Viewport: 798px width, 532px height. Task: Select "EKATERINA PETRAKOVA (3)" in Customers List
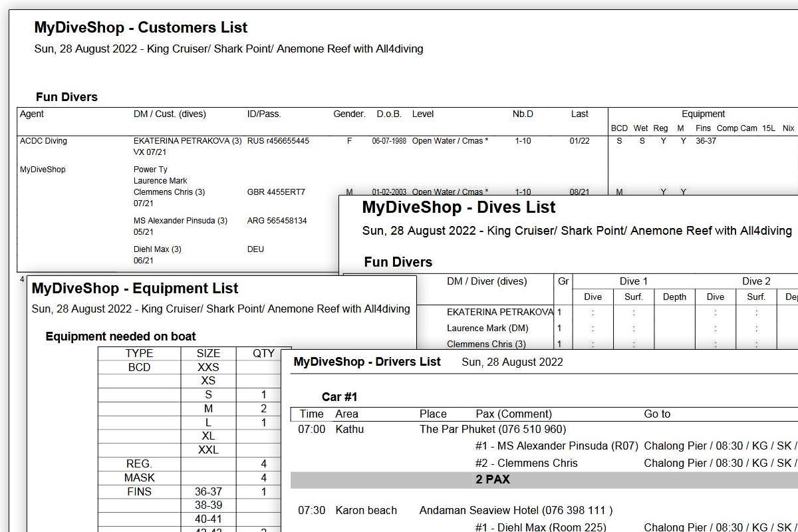point(188,141)
